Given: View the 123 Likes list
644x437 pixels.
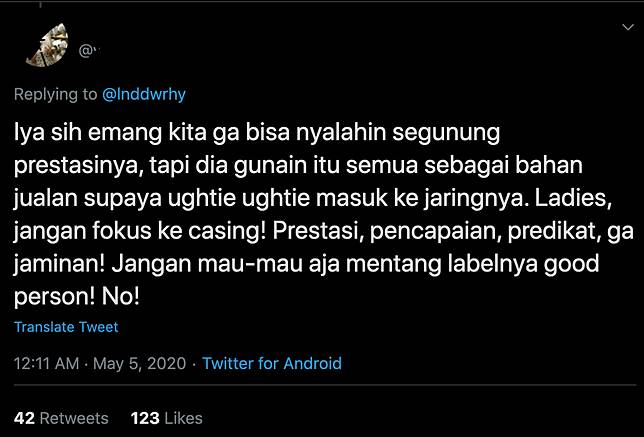Looking at the screenshot, I should [x=166, y=418].
